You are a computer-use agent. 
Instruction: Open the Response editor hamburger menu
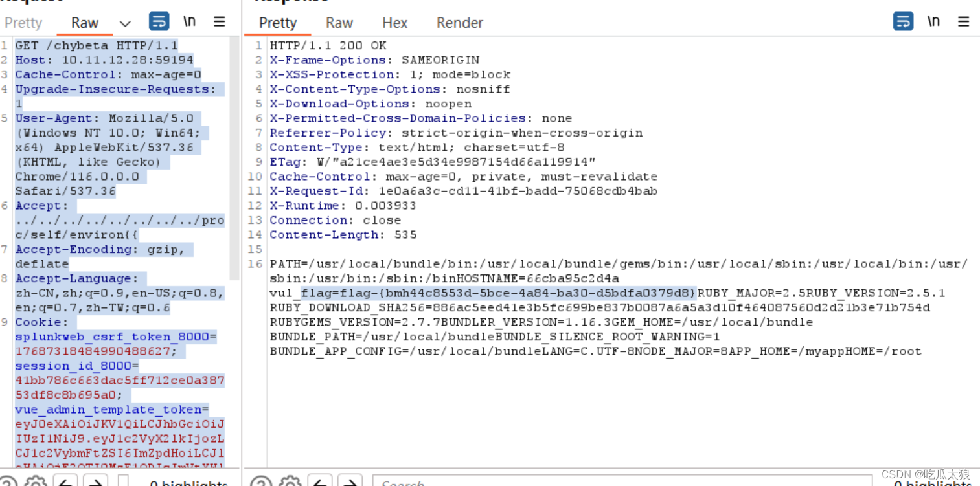(963, 21)
